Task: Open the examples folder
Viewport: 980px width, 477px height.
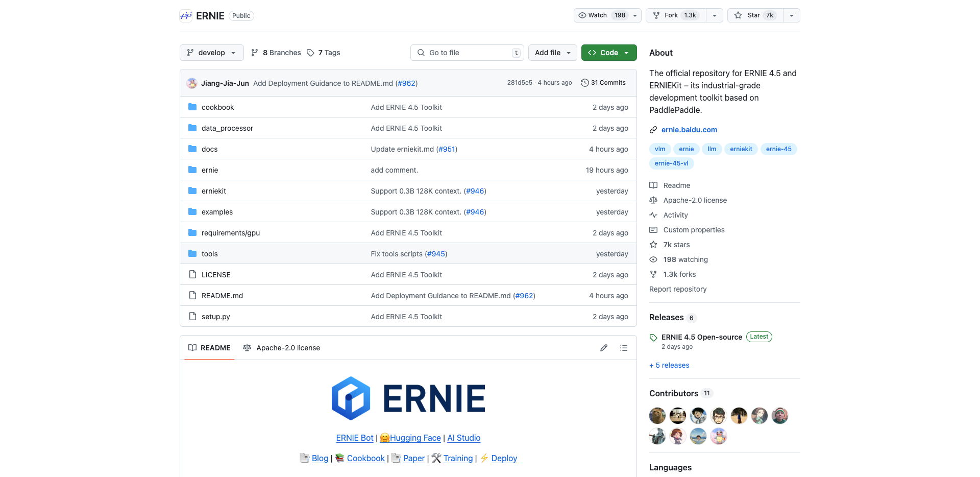Action: click(217, 212)
